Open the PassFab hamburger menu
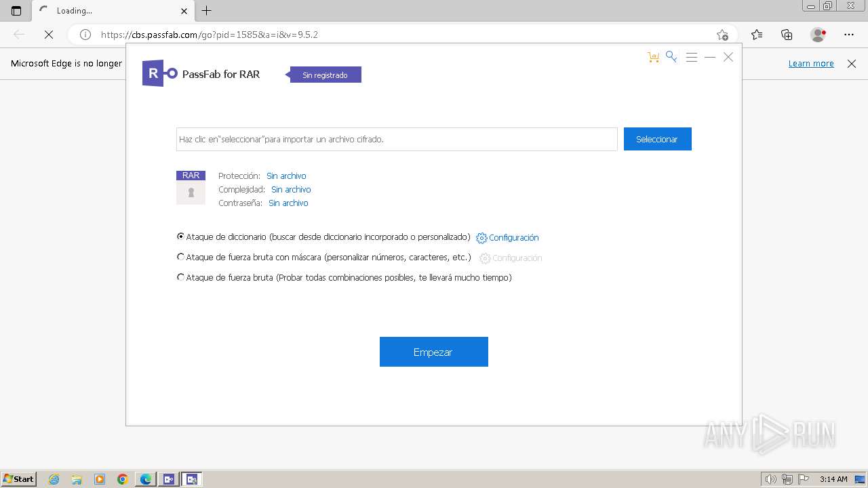Image resolution: width=868 pixels, height=488 pixels. tap(692, 58)
